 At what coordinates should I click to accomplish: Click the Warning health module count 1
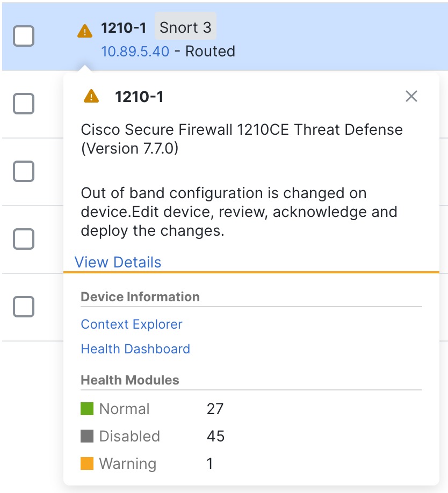[210, 463]
